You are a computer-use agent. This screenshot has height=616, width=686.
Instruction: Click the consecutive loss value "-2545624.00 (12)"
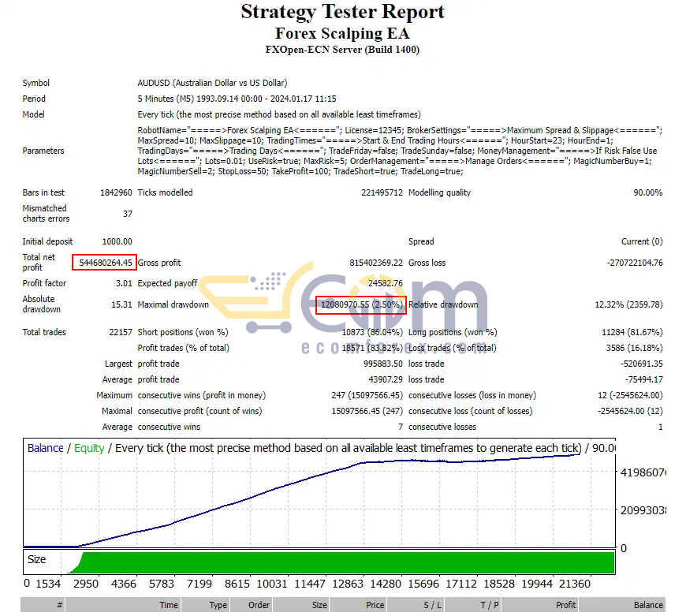[x=631, y=411]
